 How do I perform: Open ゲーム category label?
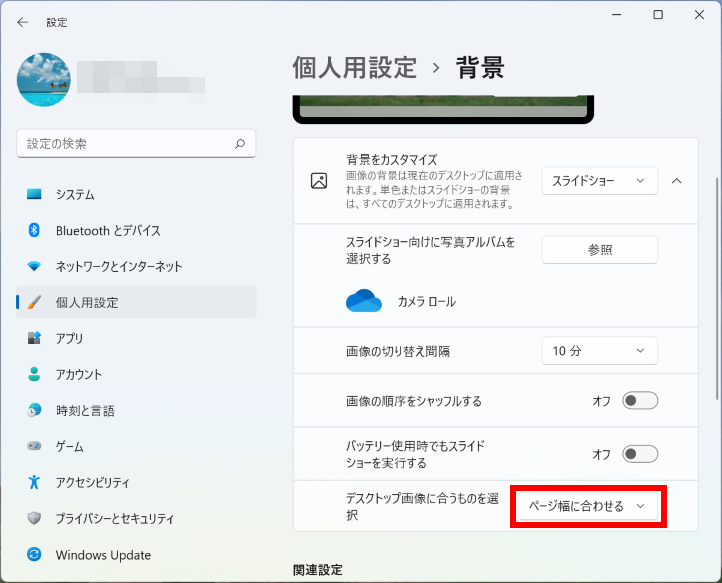pos(70,446)
